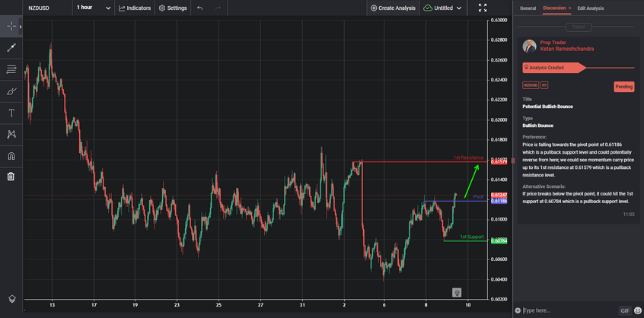Image resolution: width=644 pixels, height=318 pixels.
Task: Toggle the magnet snap tool
Action: [11, 156]
